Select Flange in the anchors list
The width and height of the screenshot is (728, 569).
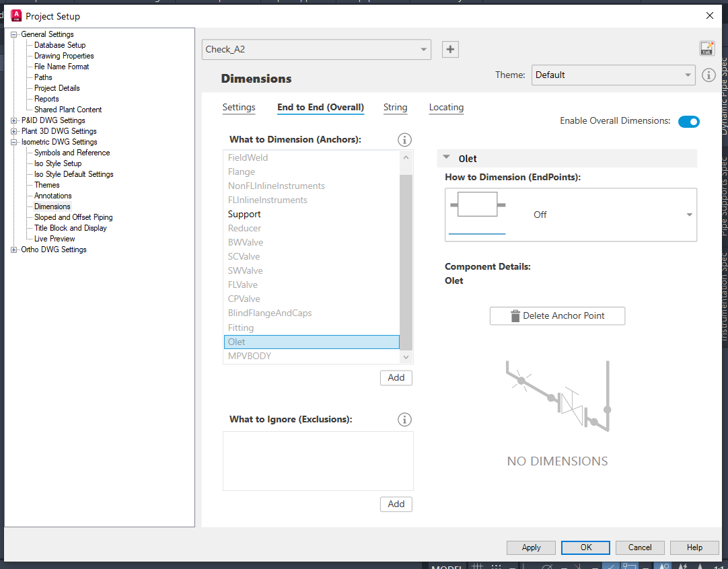click(x=311, y=172)
